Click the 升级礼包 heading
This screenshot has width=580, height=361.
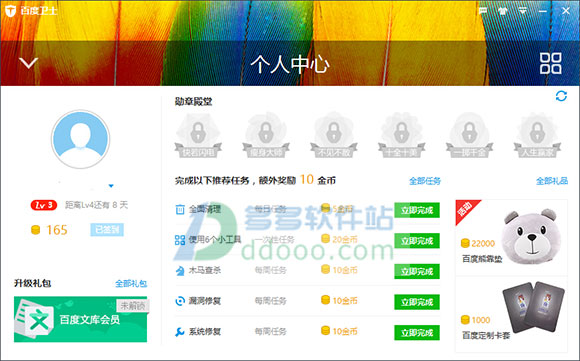click(33, 283)
